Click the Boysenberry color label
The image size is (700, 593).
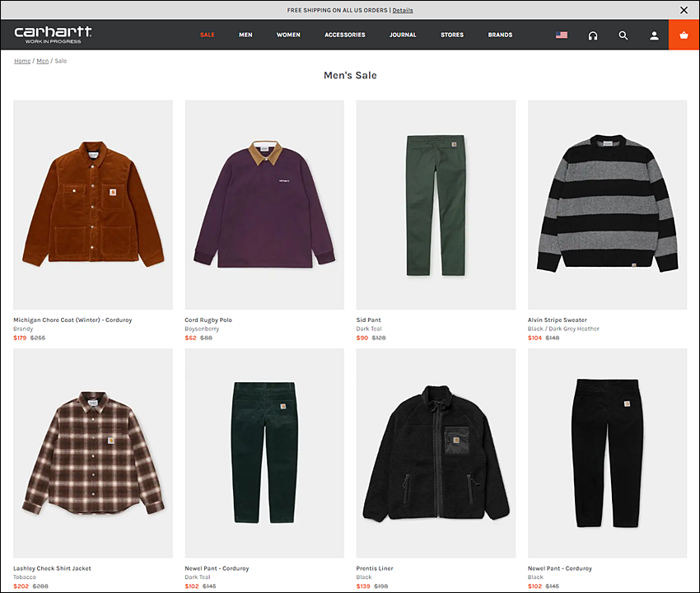(x=203, y=329)
